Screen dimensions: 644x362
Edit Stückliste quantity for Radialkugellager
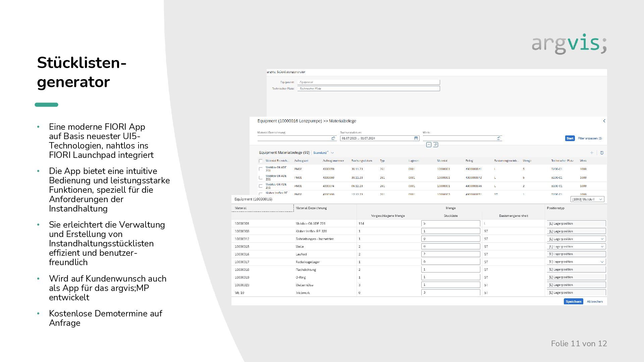(450, 262)
